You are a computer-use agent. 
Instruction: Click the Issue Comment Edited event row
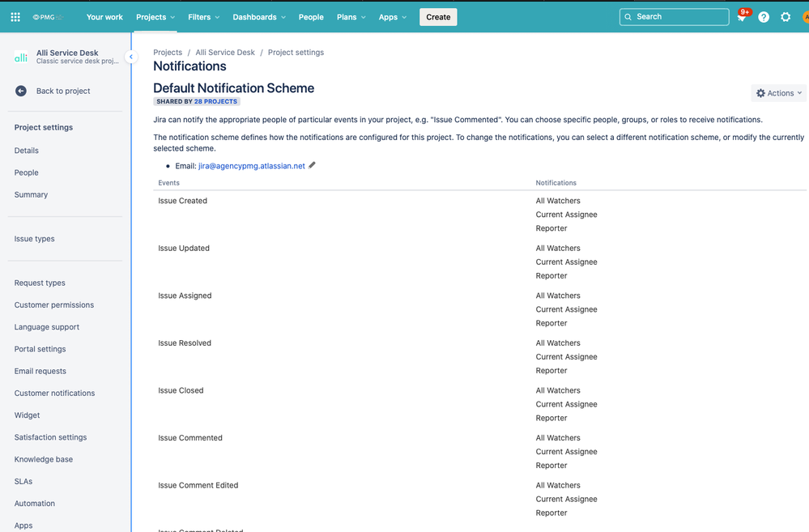point(480,500)
